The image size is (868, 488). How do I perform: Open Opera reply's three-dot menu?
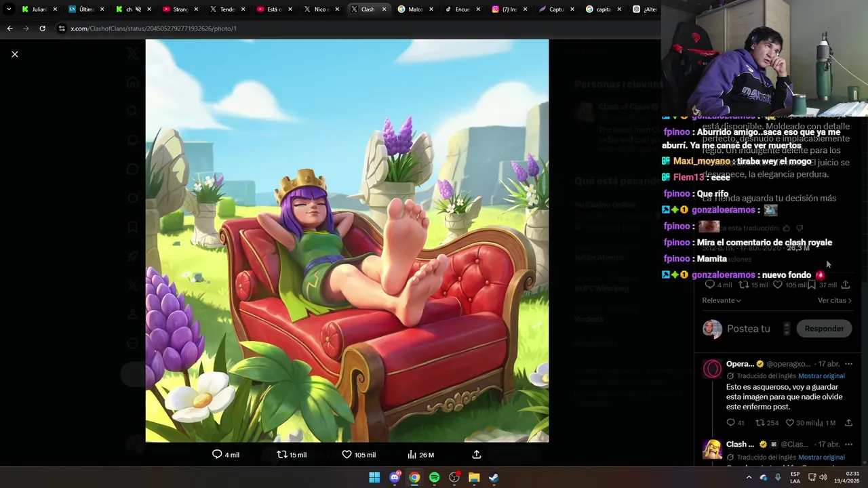848,364
